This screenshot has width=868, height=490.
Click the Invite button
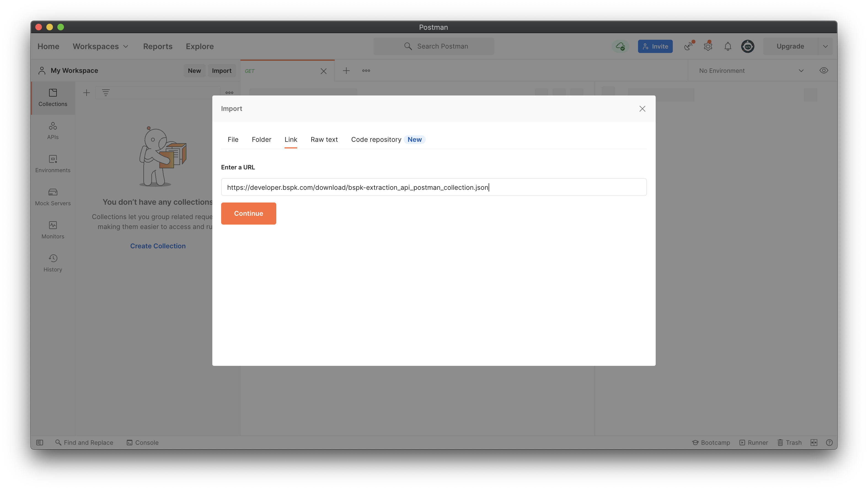(655, 46)
